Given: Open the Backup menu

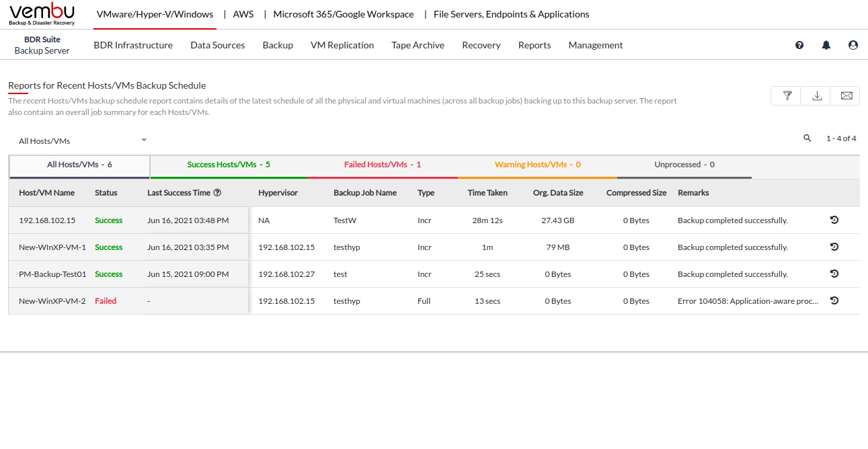Looking at the screenshot, I should 278,45.
